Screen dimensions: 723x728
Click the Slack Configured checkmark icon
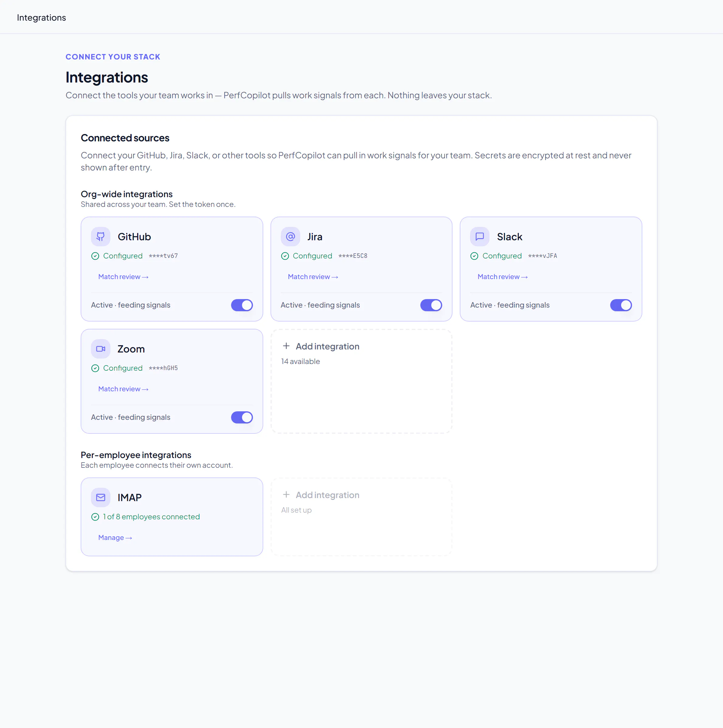[474, 256]
